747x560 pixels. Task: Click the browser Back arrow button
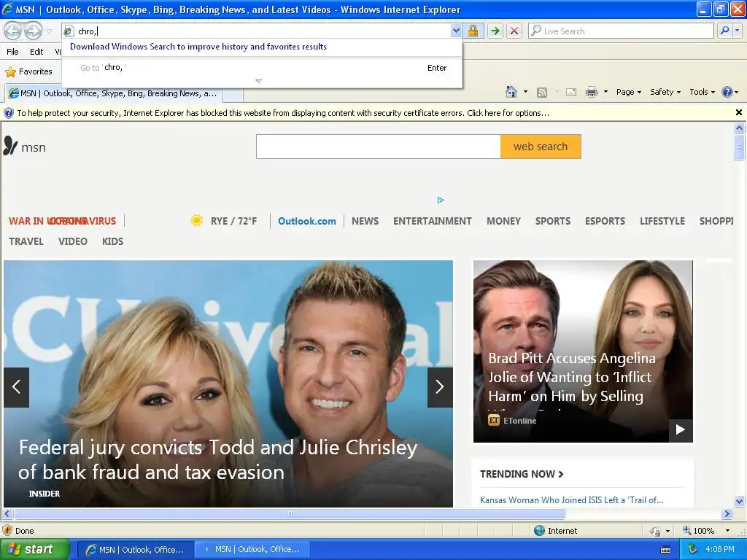(13, 31)
